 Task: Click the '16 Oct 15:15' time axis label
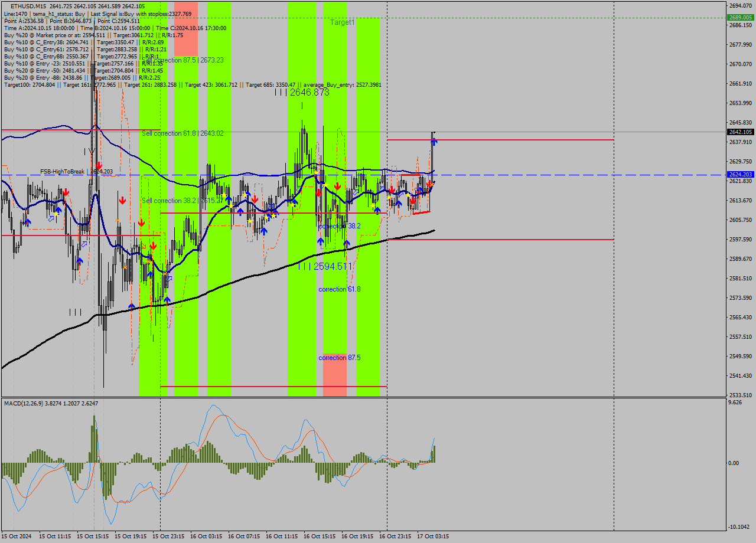tap(320, 537)
